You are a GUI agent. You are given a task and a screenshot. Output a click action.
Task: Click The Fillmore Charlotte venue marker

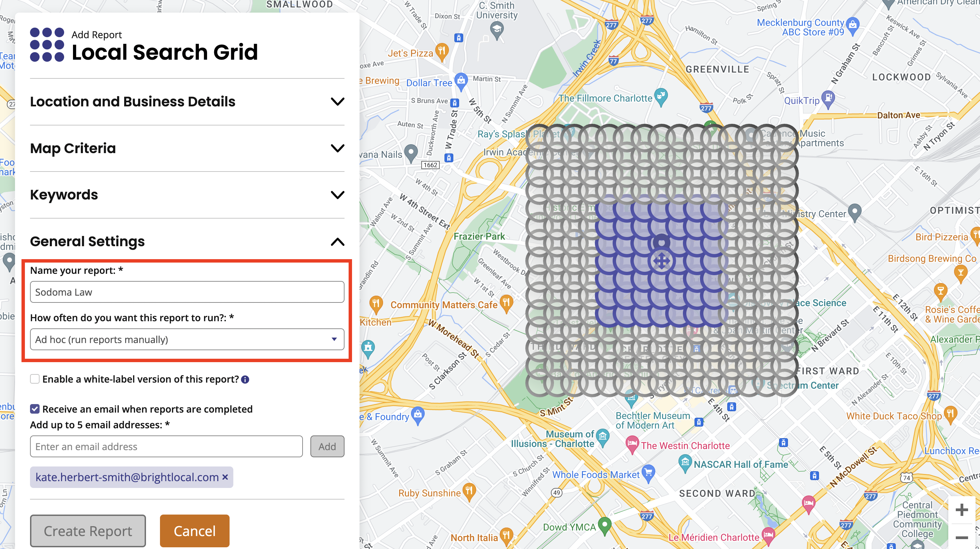pyautogui.click(x=661, y=97)
